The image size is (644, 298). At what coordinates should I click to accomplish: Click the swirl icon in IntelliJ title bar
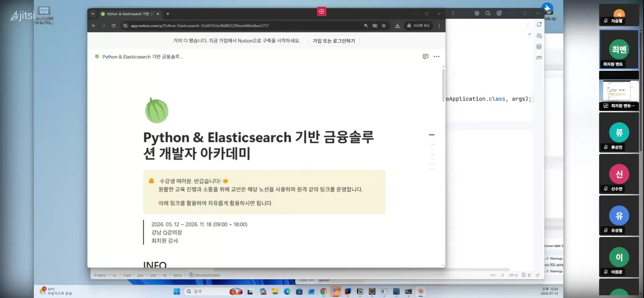coord(477,13)
